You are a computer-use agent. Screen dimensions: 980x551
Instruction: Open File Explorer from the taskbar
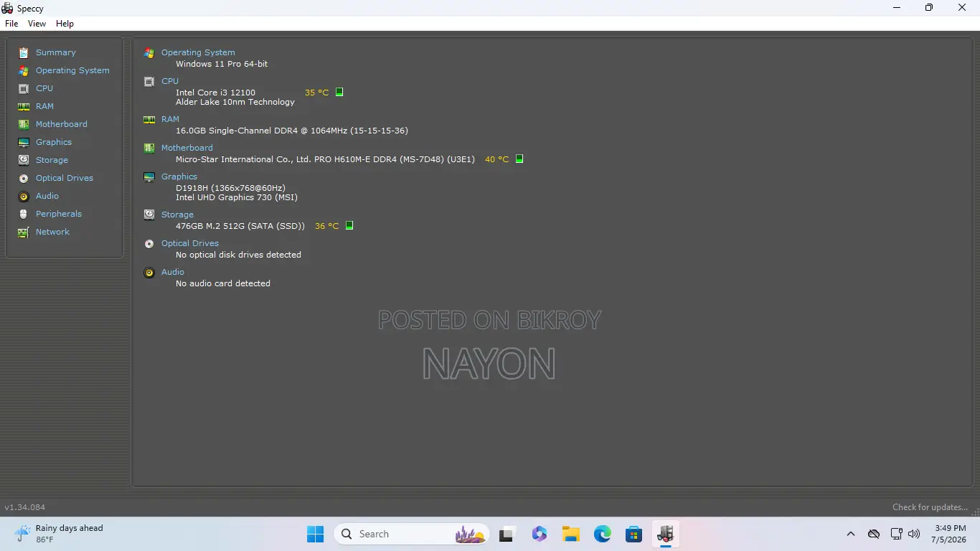tap(571, 534)
